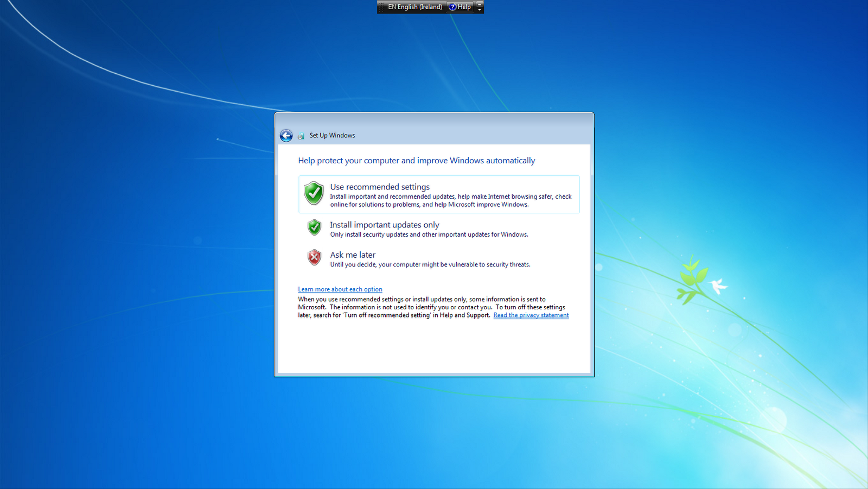Click the language bar grip handle

[381, 7]
